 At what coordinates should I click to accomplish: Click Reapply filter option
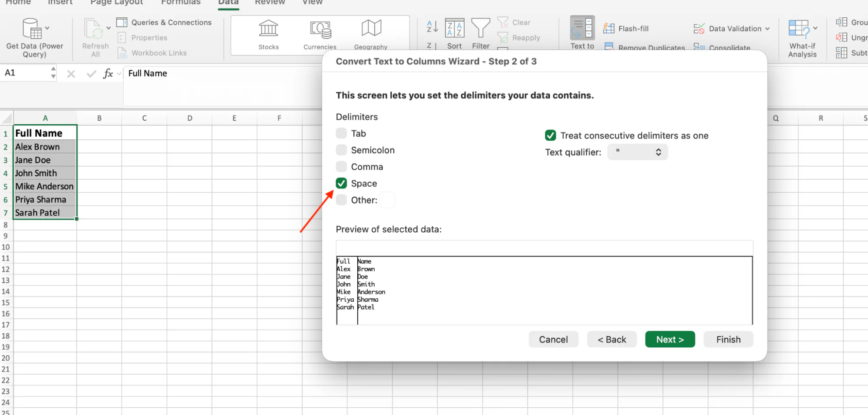point(519,38)
